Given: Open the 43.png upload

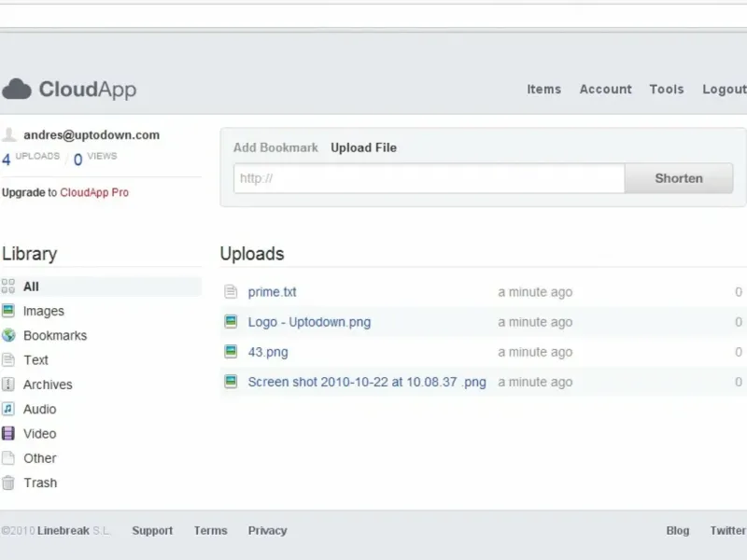Looking at the screenshot, I should [268, 352].
